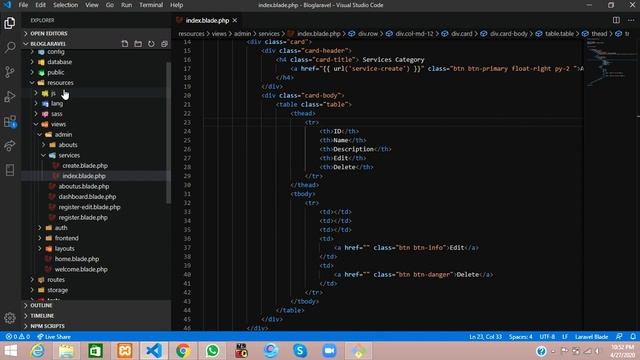
Task: Open the Go menu
Action: click(110, 5)
